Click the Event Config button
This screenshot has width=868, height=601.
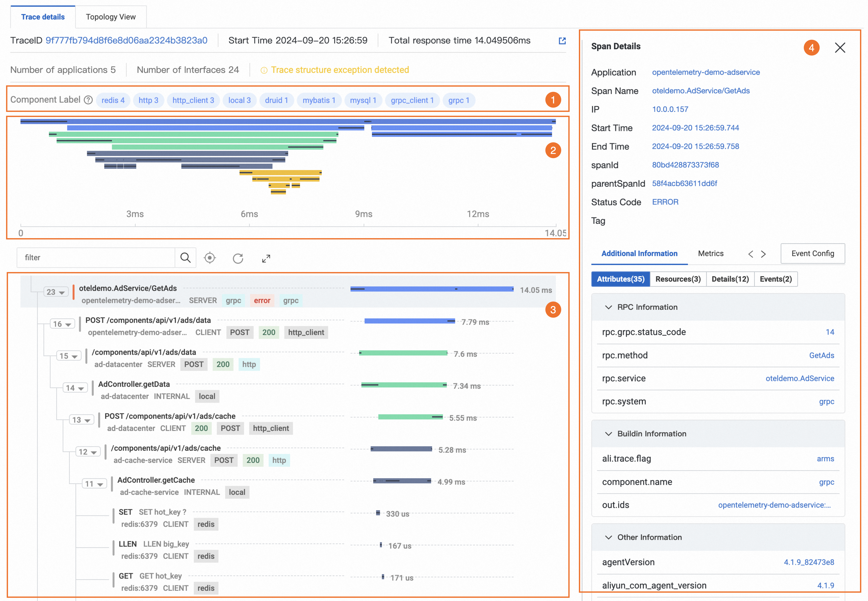click(813, 254)
